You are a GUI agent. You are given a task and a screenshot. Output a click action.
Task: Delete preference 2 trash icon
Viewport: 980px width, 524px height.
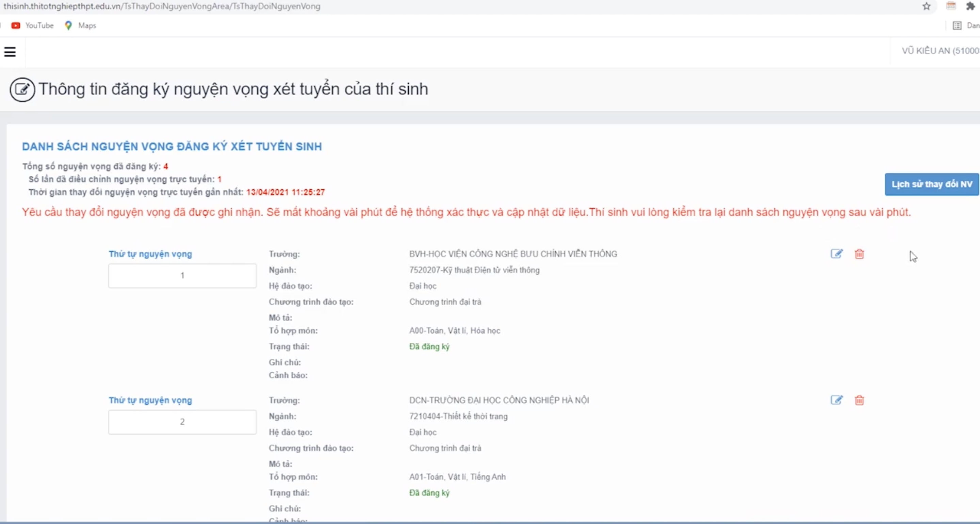[x=860, y=400]
